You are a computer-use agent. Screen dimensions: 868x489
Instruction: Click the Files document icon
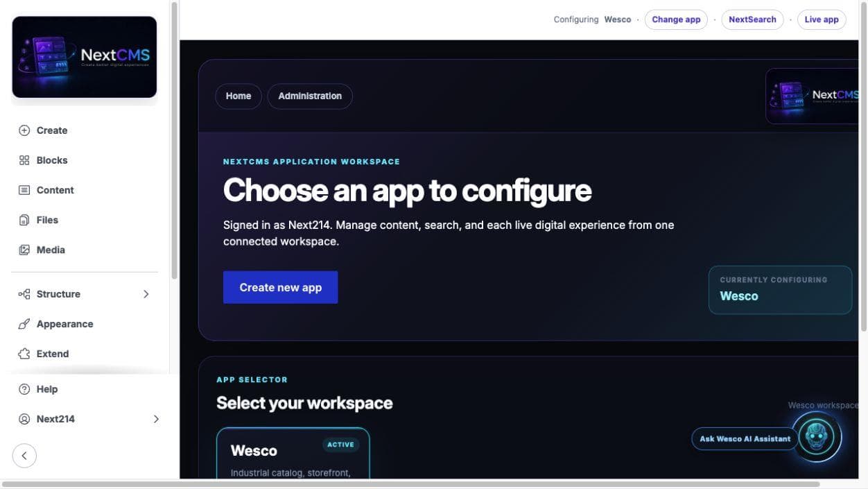pyautogui.click(x=24, y=220)
